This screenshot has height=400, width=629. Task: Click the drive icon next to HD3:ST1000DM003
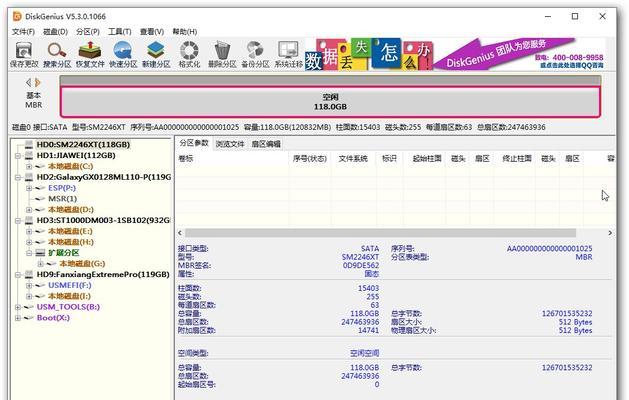tap(29, 220)
